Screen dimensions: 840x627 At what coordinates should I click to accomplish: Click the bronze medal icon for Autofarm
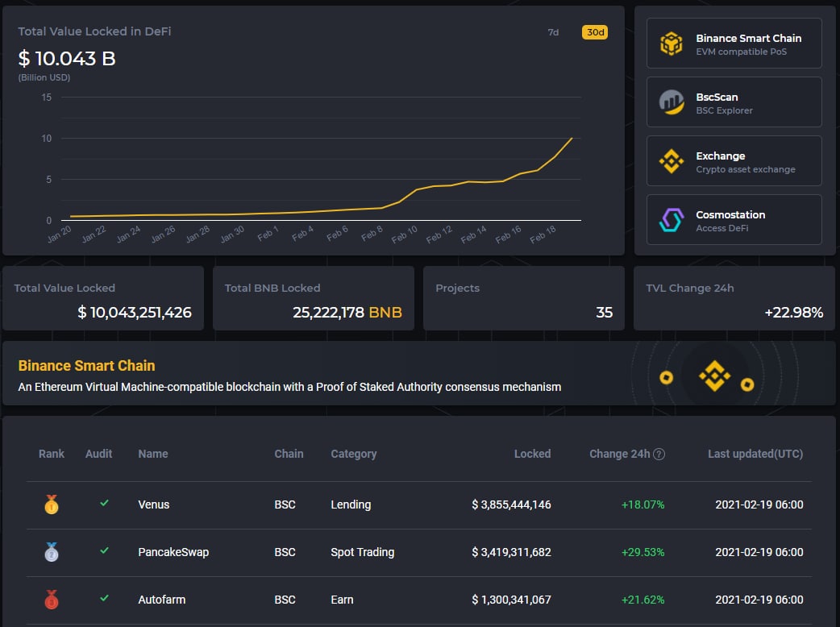52,600
